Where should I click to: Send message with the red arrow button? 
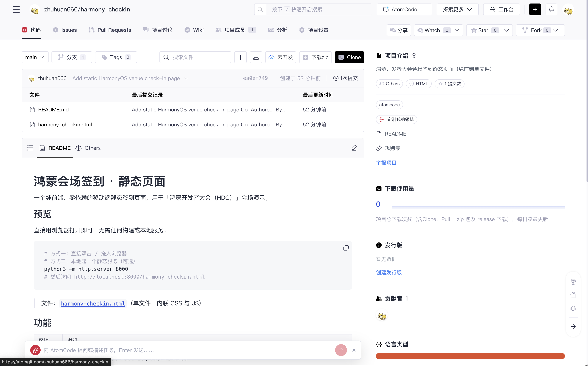341,350
